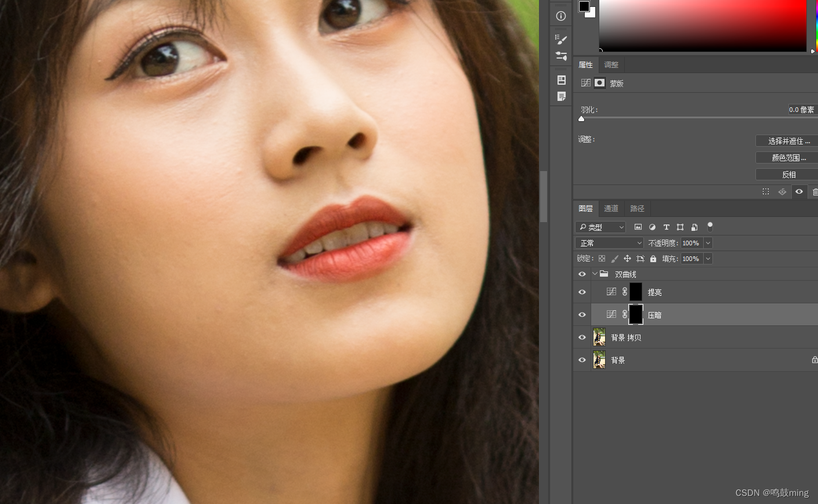The image size is (818, 504).
Task: Click the 背景 layer thumbnail
Action: pos(599,360)
